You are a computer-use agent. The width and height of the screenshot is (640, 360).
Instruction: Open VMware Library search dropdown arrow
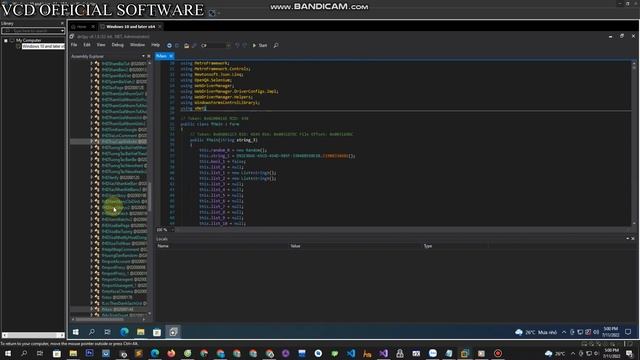coord(62,31)
